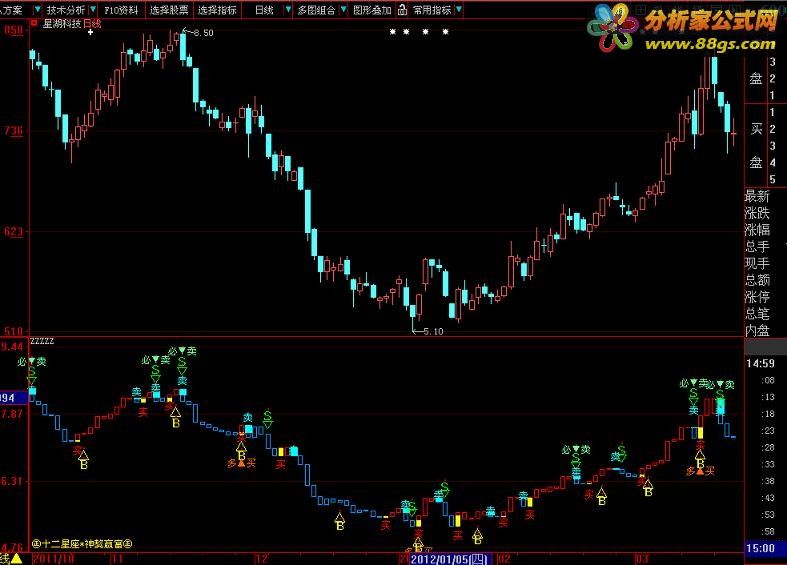Click the 2011/10 date axis label
The height and width of the screenshot is (565, 787).
tap(53, 559)
